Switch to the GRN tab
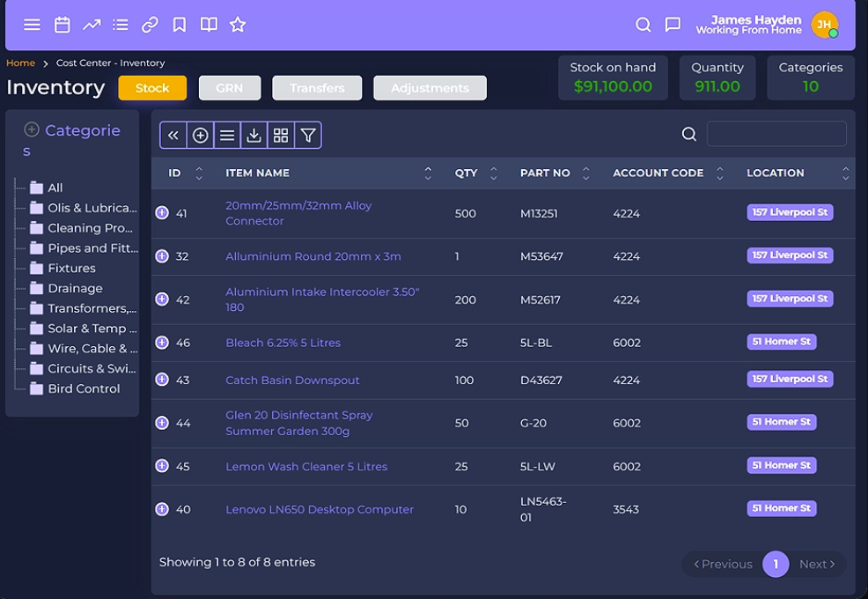The image size is (868, 599). (x=229, y=87)
